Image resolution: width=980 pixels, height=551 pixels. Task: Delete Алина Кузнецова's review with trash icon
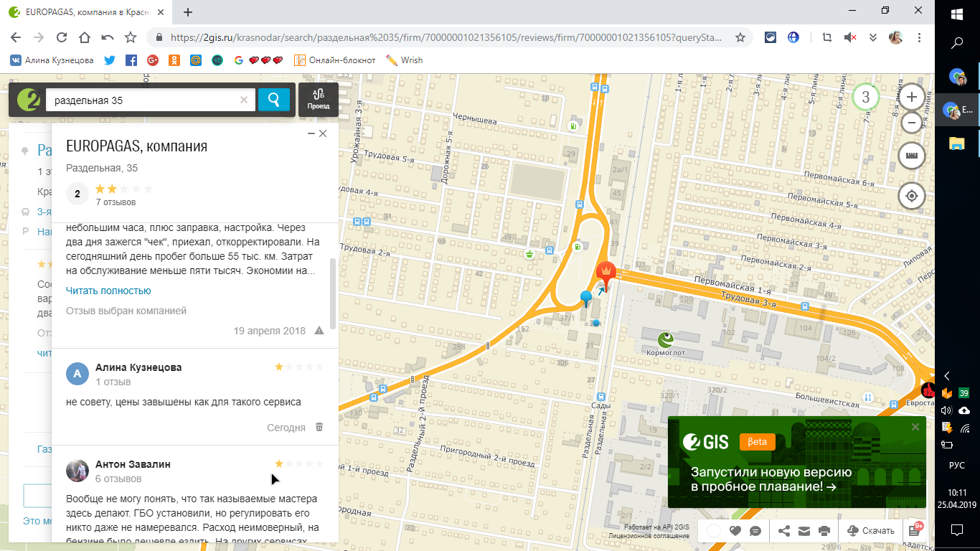[x=319, y=427]
